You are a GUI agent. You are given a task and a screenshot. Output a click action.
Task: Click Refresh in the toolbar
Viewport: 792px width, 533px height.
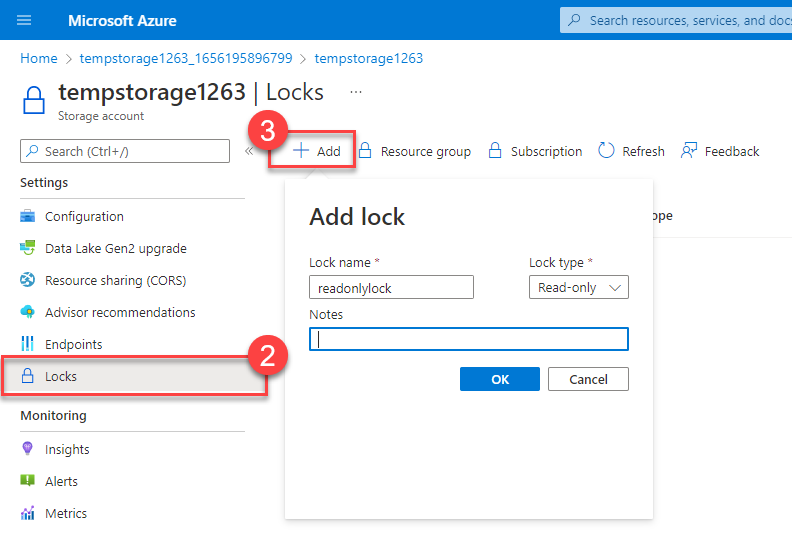[631, 152]
